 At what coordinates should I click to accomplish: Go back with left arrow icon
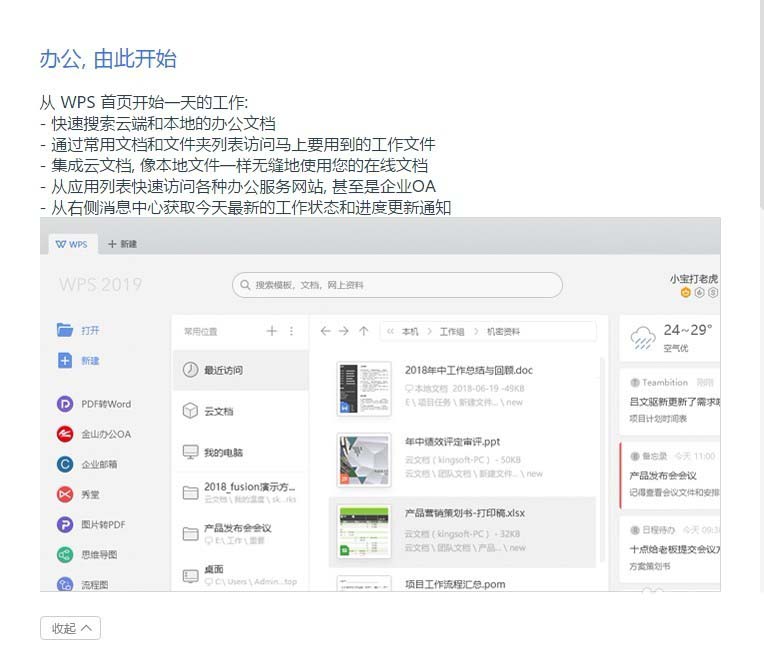[325, 331]
